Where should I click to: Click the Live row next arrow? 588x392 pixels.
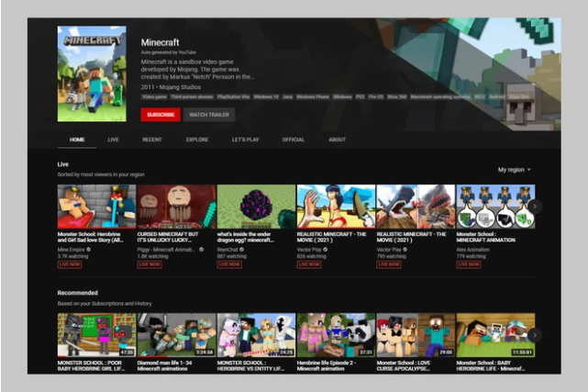pos(535,207)
